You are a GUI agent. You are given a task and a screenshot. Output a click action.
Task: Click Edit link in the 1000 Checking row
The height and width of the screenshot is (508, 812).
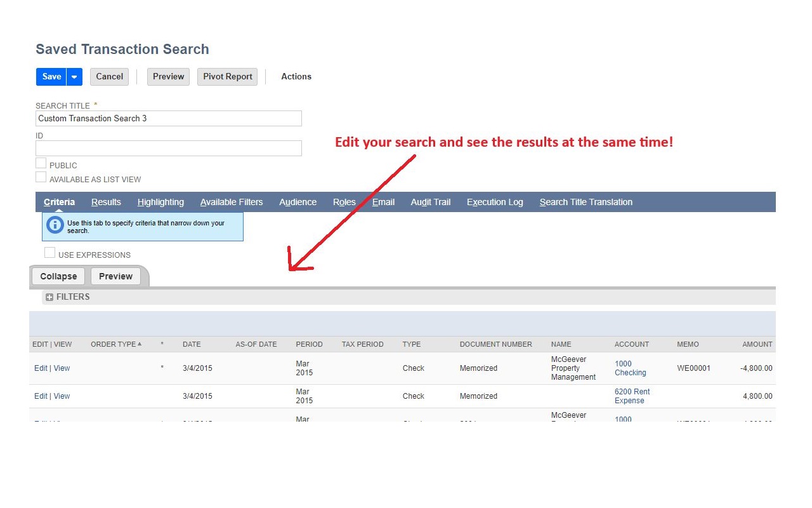41,368
